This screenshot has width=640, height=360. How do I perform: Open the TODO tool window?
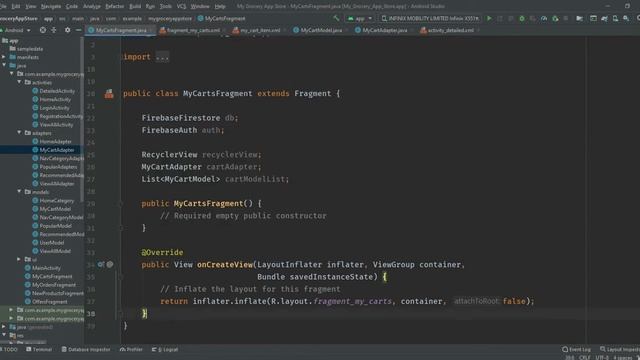[x=9, y=349]
